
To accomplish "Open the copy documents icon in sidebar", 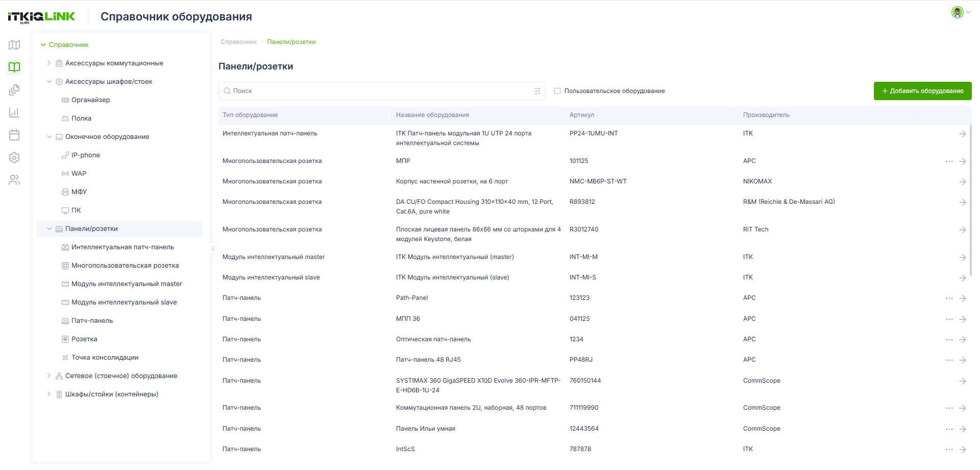I will pos(14,90).
